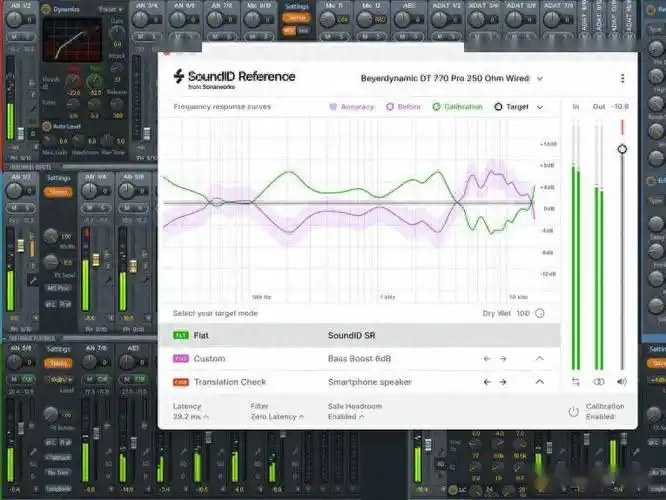The height and width of the screenshot is (500, 666).
Task: Click the Dry Wet knob icon
Action: pyautogui.click(x=540, y=314)
